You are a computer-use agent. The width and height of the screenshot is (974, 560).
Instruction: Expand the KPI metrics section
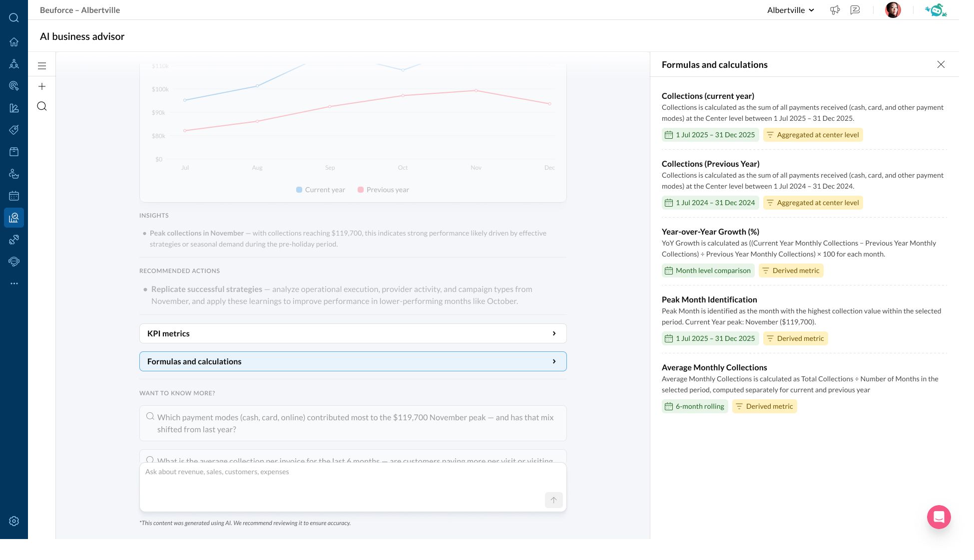[x=353, y=333]
